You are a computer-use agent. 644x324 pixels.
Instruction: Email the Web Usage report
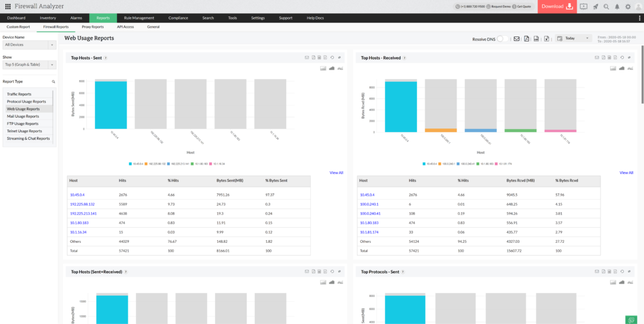[516, 38]
